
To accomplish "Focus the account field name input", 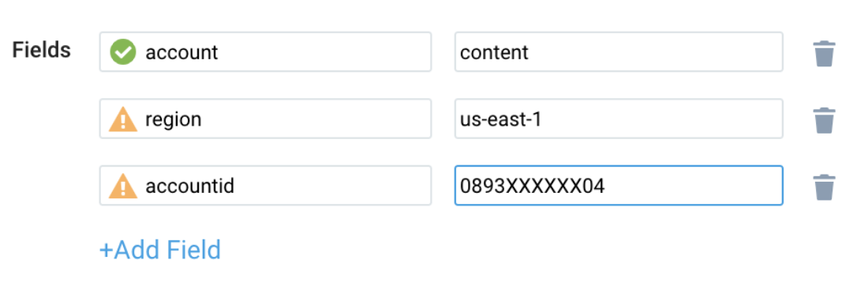I will coord(265,52).
